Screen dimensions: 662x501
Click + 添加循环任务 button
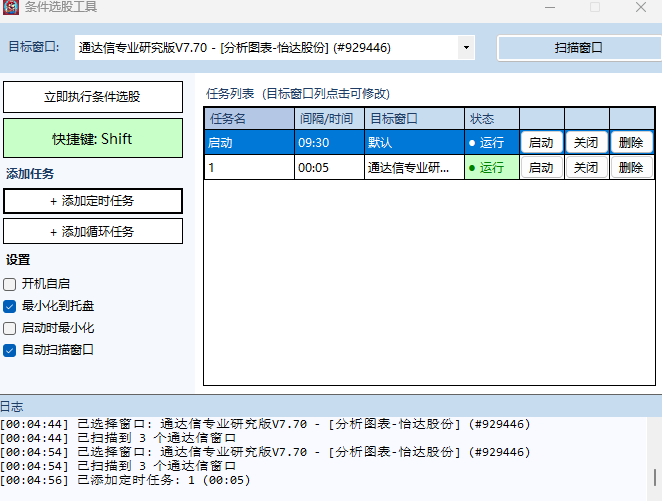pos(93,231)
